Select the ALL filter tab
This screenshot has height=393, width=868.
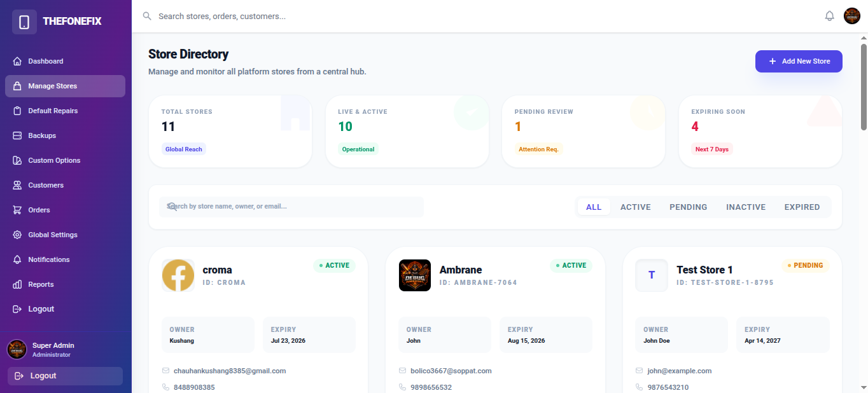594,207
